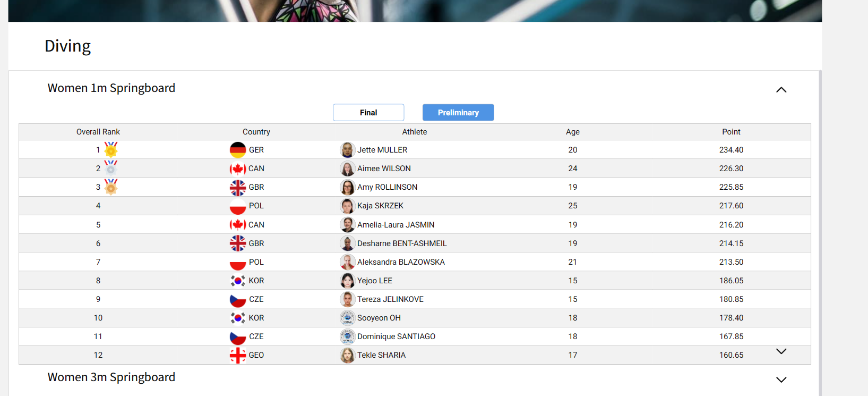This screenshot has height=396, width=868.
Task: Collapse the Women 1m Springboard section
Action: tap(781, 90)
